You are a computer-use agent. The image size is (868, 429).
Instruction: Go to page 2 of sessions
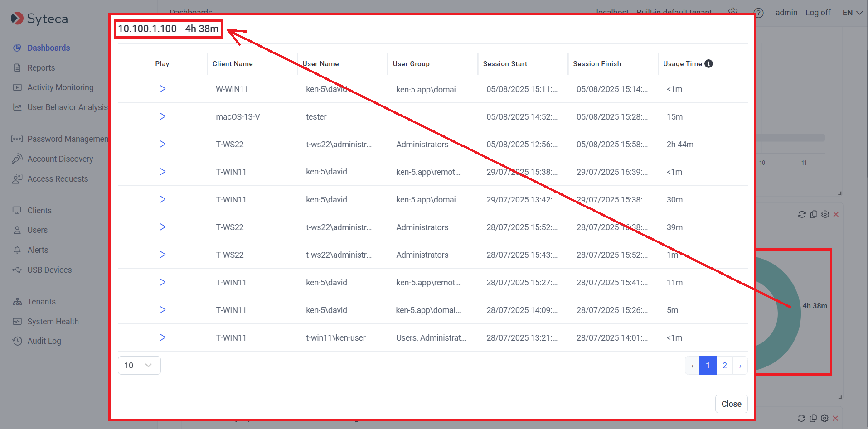point(724,366)
